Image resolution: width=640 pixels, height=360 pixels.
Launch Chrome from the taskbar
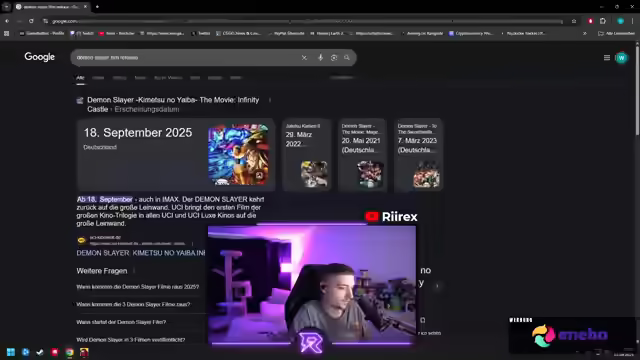point(69,352)
